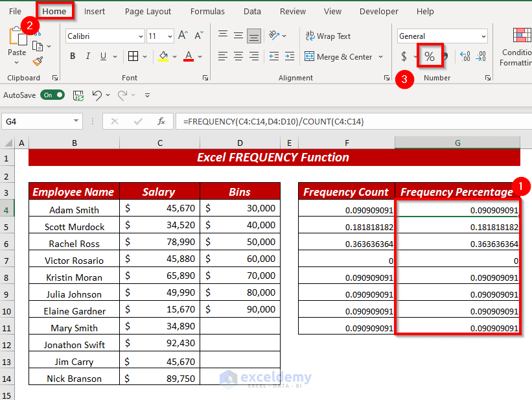Image resolution: width=532 pixels, height=400 pixels.
Task: Center-align text horizontally icon
Action: 239,57
